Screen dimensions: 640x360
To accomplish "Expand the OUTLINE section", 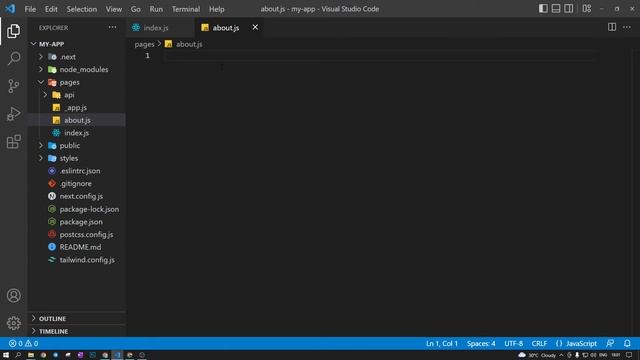I will click(x=77, y=318).
